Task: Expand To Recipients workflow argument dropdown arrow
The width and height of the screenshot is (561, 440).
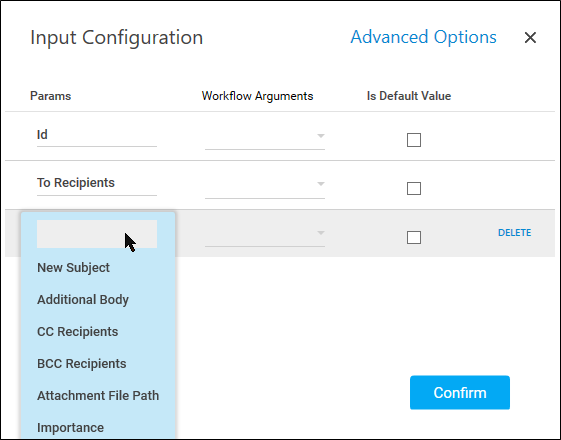Action: [321, 184]
